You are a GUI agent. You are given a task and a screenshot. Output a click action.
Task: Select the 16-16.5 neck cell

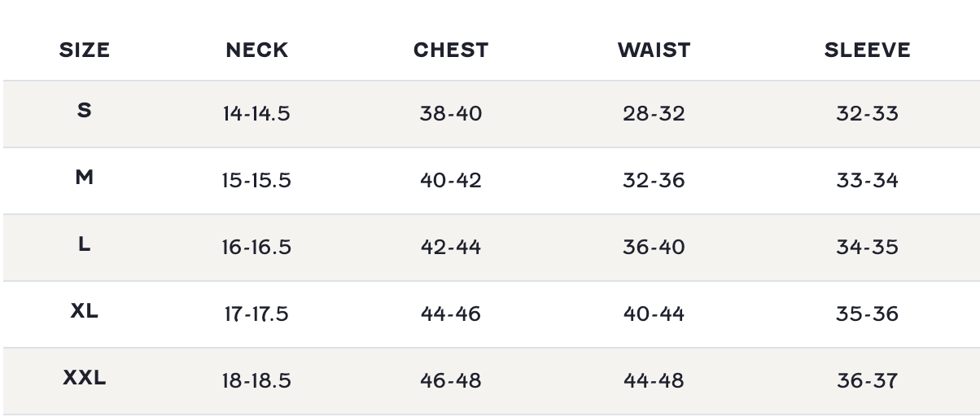pos(256,247)
